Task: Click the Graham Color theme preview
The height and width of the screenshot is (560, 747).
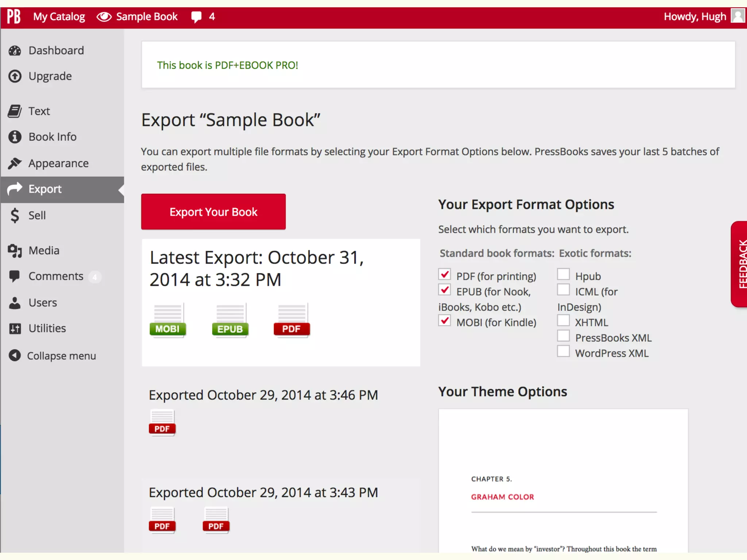Action: 563,481
